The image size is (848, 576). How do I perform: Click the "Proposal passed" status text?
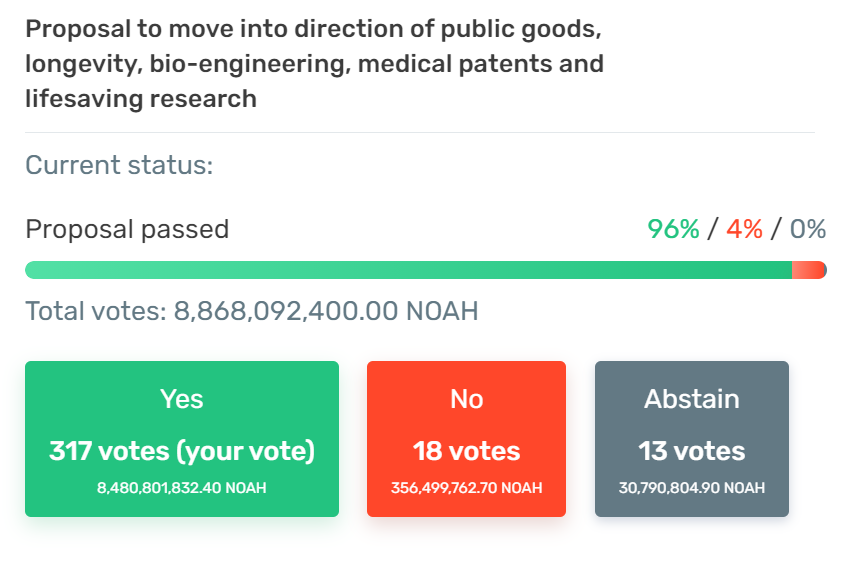click(x=127, y=229)
